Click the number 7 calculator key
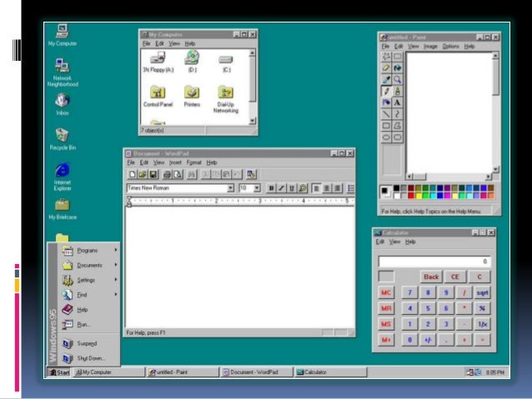This screenshot has width=532, height=399. (x=410, y=293)
